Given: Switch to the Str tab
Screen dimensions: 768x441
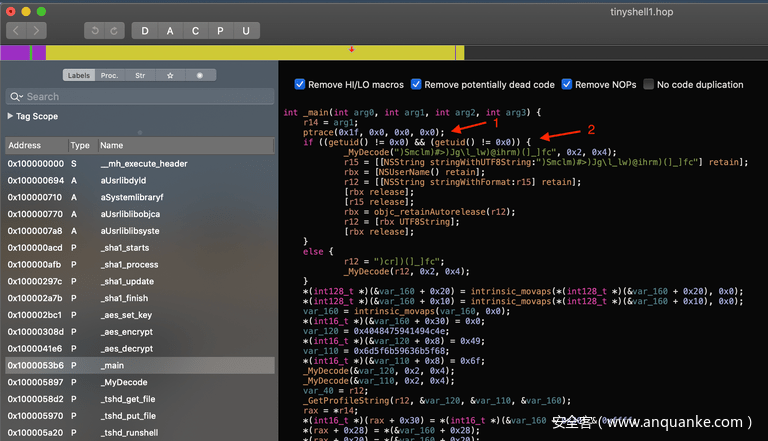Looking at the screenshot, I should (x=140, y=75).
